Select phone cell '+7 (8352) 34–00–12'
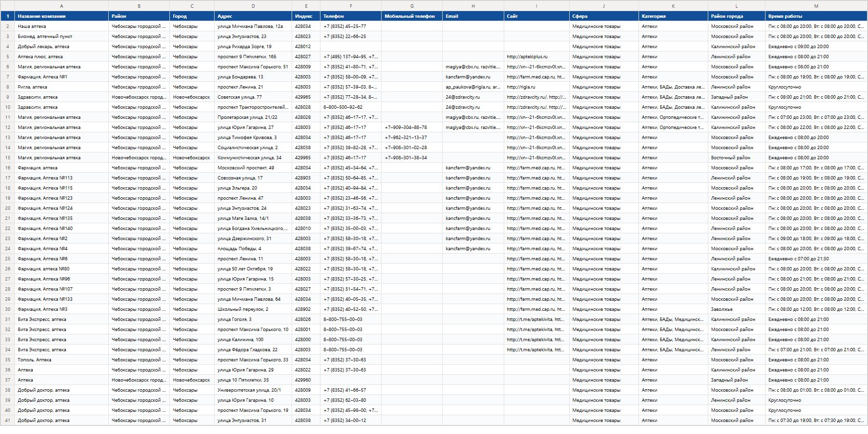Viewport: 868px width, 434px height. tap(351, 420)
